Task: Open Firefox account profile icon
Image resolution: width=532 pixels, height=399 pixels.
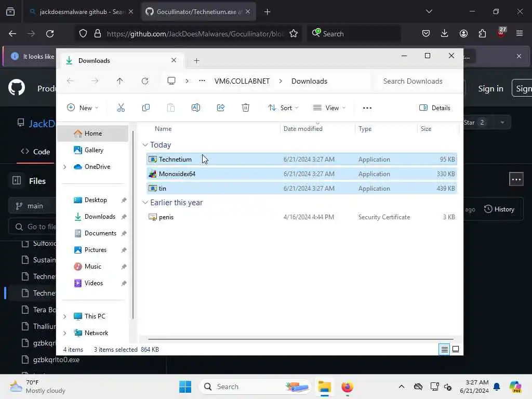Action: 463,33
